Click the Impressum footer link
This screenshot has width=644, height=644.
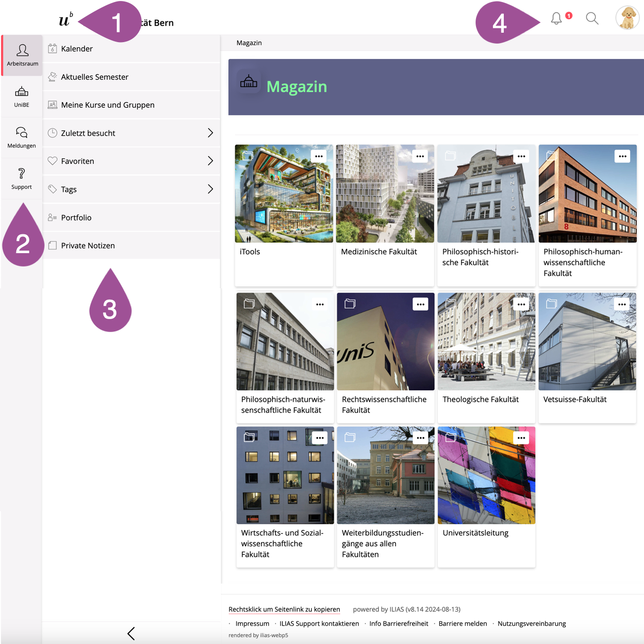[x=252, y=624]
